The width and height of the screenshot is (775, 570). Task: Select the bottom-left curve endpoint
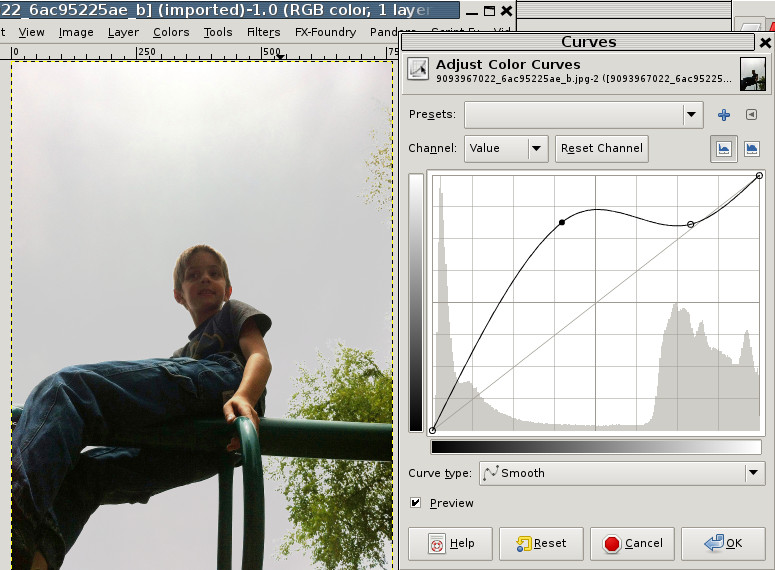point(432,431)
